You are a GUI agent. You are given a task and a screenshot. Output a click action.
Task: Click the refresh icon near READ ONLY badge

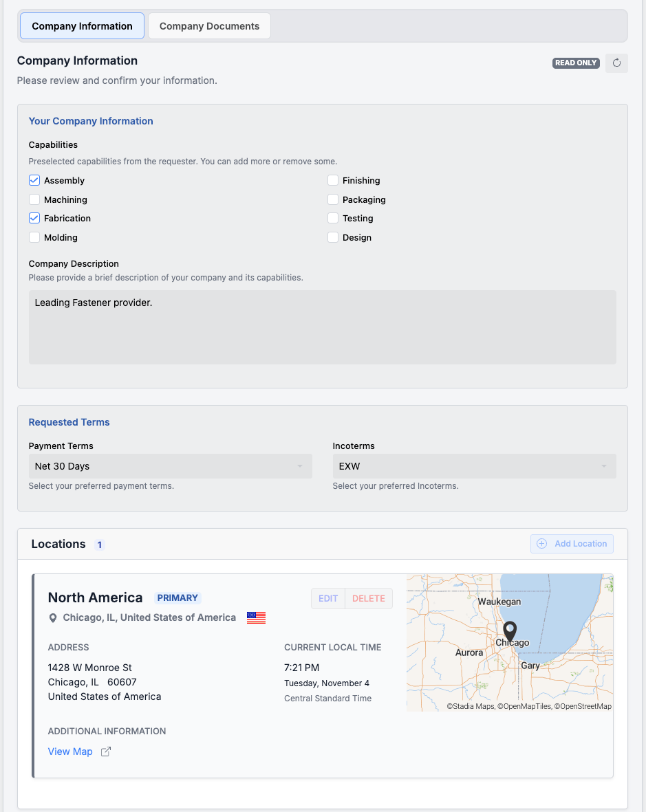tap(616, 63)
